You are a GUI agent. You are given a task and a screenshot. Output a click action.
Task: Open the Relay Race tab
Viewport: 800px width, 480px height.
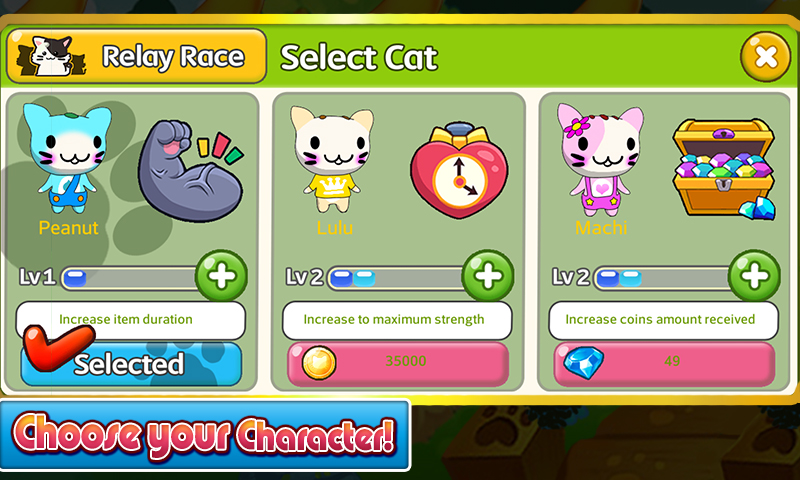point(136,56)
